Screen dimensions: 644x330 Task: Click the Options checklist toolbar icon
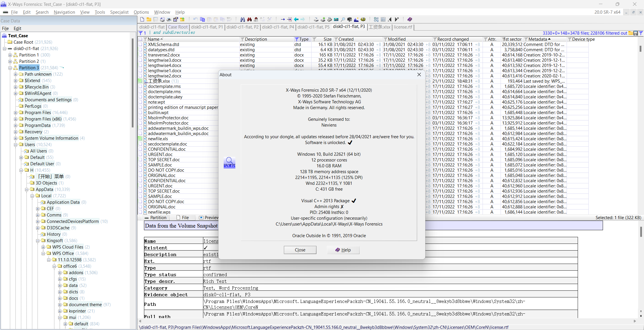point(376,19)
